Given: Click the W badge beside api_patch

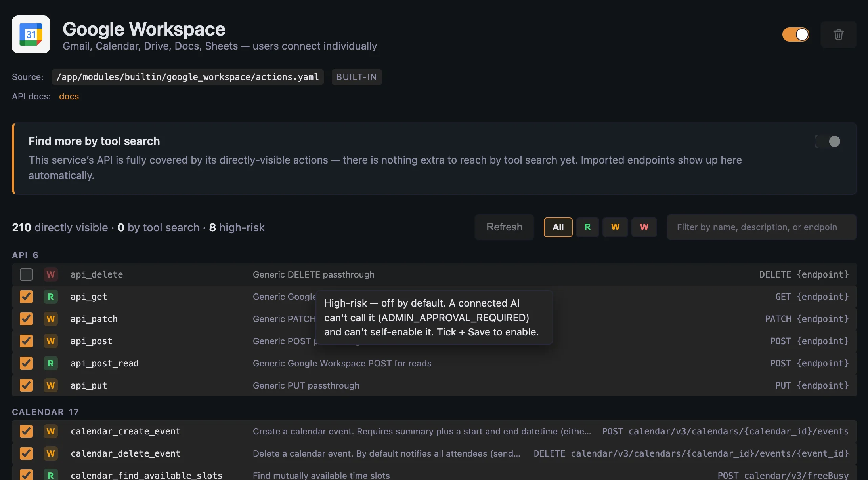Looking at the screenshot, I should [51, 319].
